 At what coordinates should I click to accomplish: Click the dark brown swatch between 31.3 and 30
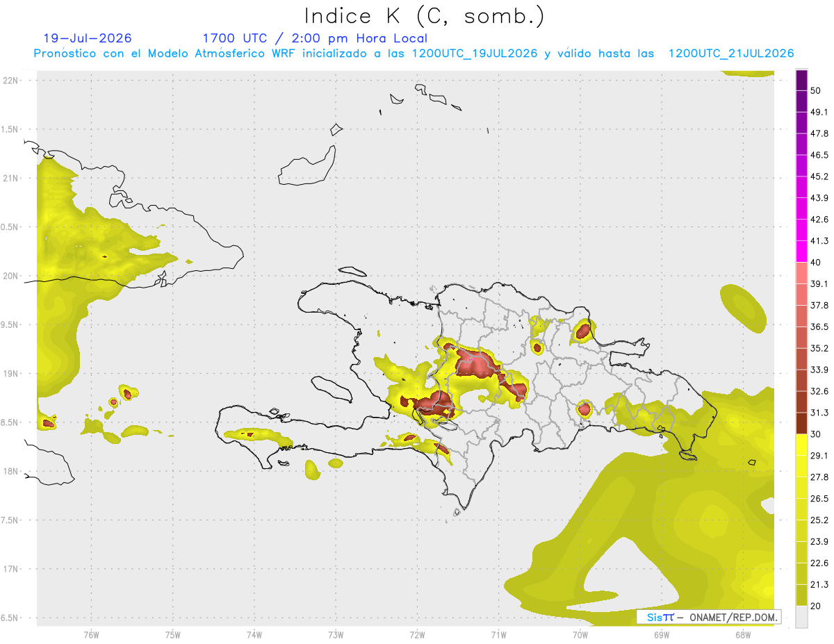[801, 423]
